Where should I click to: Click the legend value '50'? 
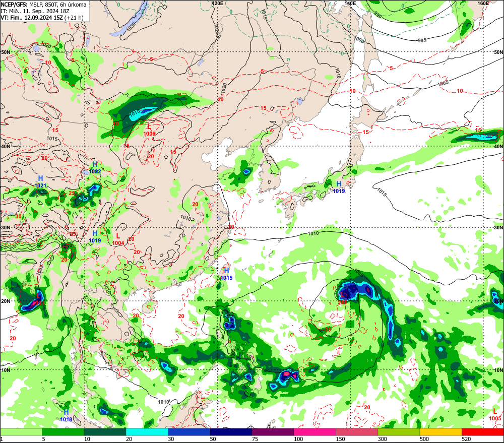[x=213, y=439]
